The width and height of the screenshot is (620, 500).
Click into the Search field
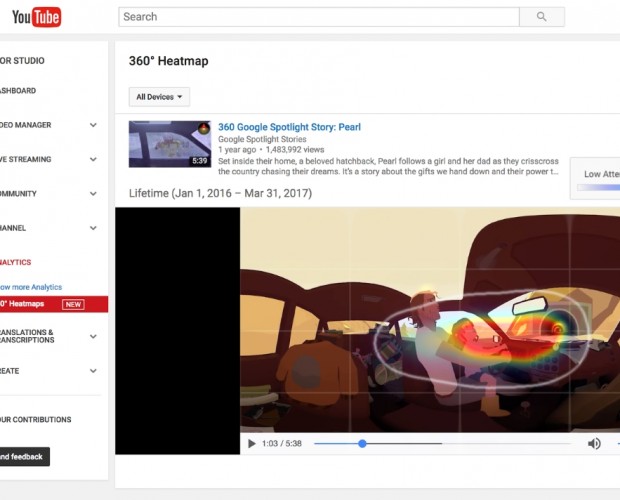point(319,17)
